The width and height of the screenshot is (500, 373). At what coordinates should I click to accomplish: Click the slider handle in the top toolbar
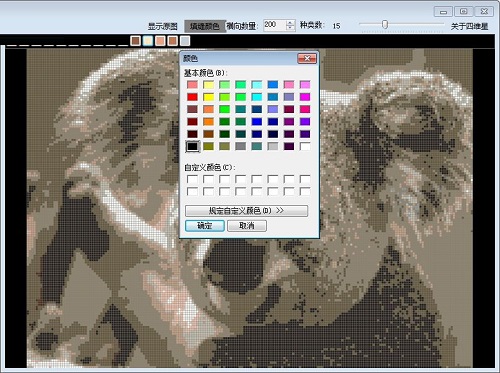coord(385,24)
